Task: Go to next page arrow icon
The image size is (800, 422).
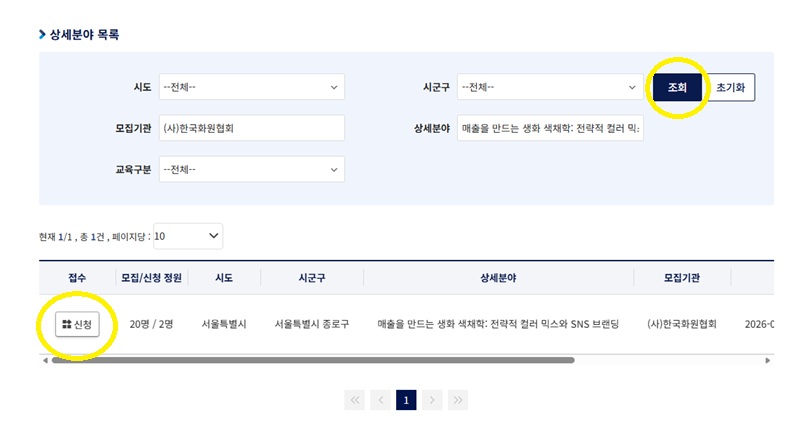Action: coord(432,400)
